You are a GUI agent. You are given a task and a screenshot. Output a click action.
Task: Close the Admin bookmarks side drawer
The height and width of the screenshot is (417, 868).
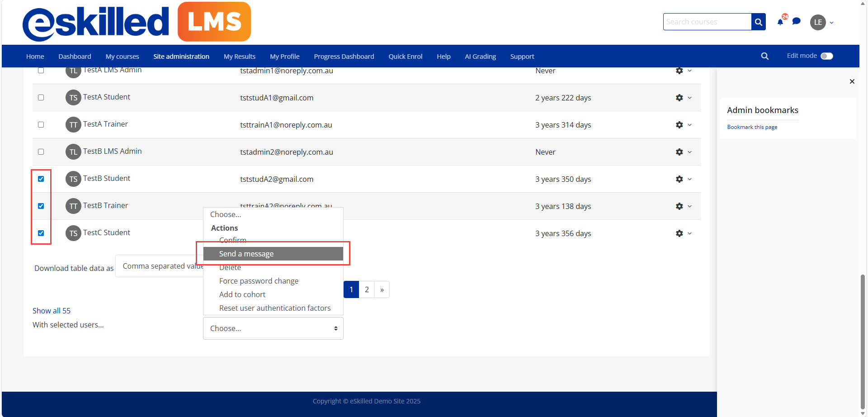852,81
